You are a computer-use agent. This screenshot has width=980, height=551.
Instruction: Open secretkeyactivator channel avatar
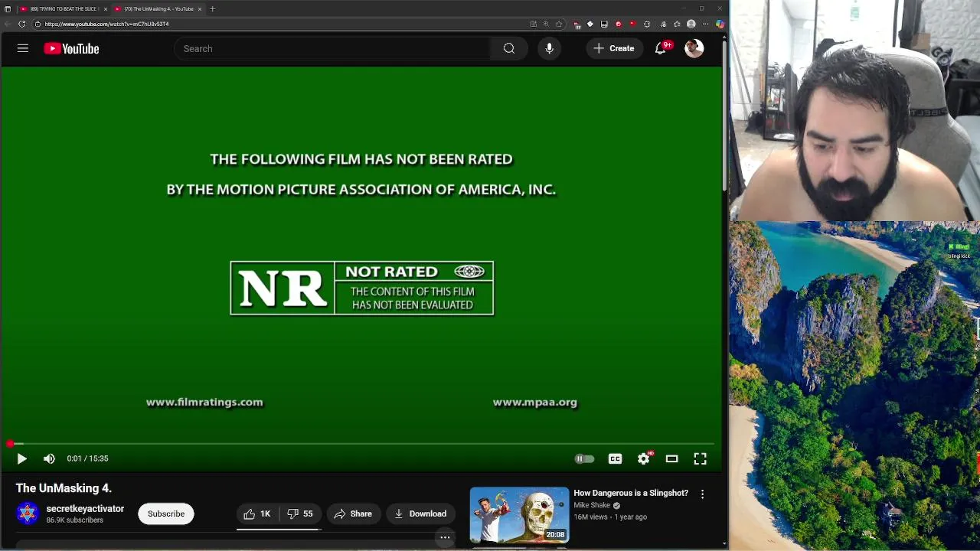pyautogui.click(x=28, y=513)
